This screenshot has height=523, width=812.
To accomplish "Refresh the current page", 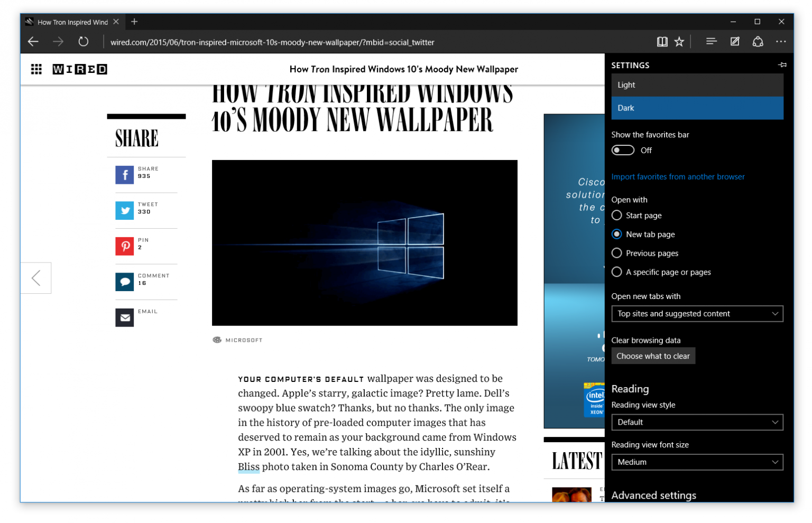I will (x=83, y=41).
